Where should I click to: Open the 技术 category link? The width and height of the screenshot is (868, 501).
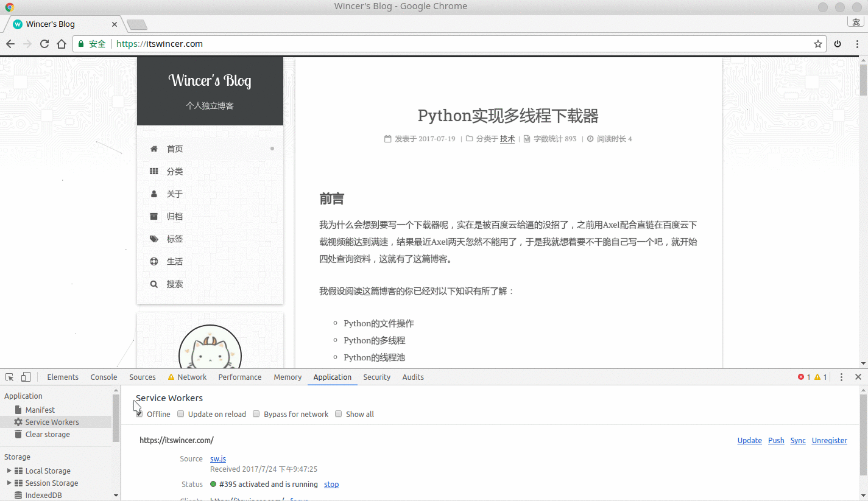(507, 139)
